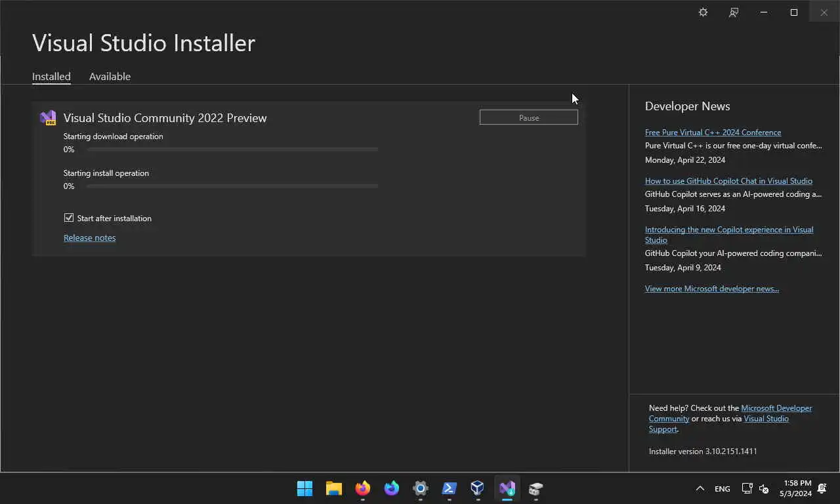
Task: Click date Tuesday, April 16, 2024
Action: 685,209
